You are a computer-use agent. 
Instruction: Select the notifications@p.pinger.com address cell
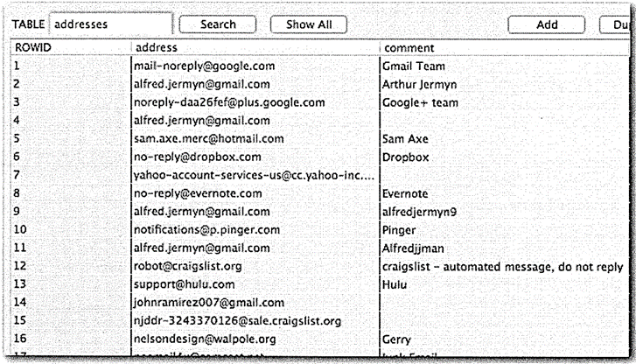click(x=255, y=229)
